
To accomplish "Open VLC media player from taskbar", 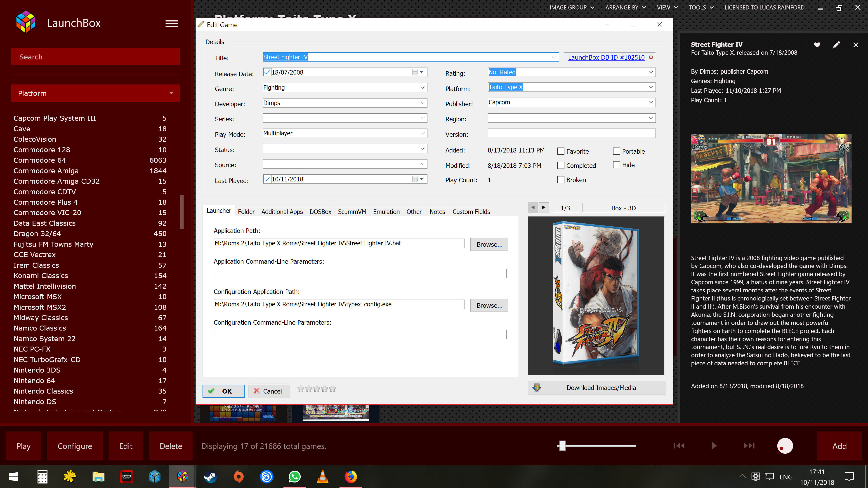I will (323, 476).
